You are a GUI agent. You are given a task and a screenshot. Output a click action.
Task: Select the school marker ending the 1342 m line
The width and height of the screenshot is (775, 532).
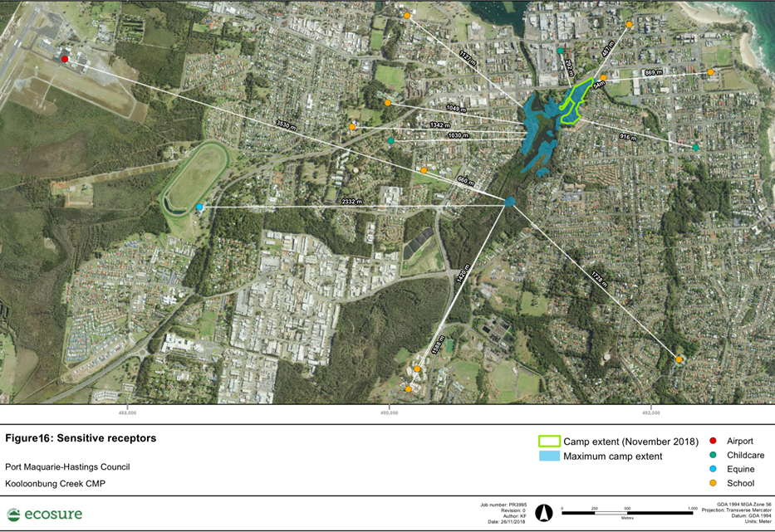click(352, 127)
